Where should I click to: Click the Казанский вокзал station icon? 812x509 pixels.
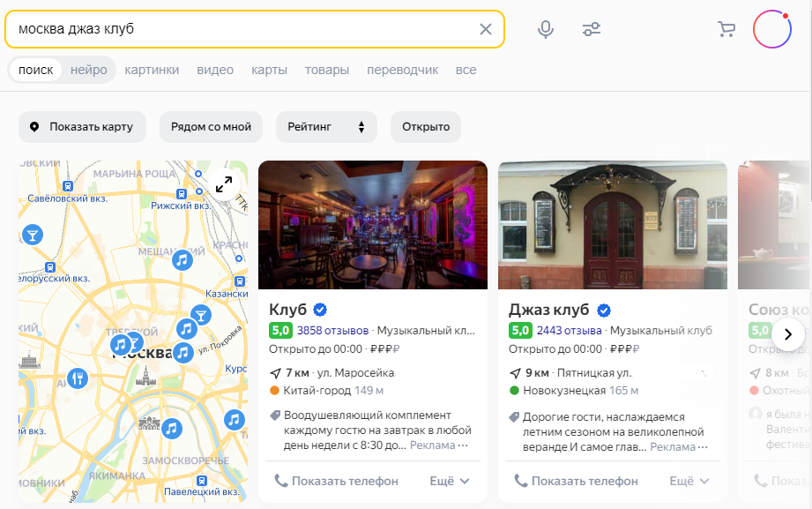239,281
